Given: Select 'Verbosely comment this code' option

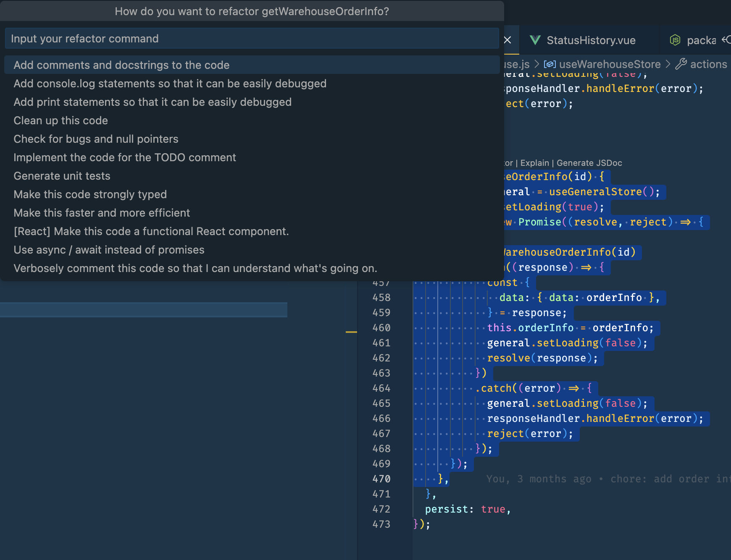Looking at the screenshot, I should point(252,268).
